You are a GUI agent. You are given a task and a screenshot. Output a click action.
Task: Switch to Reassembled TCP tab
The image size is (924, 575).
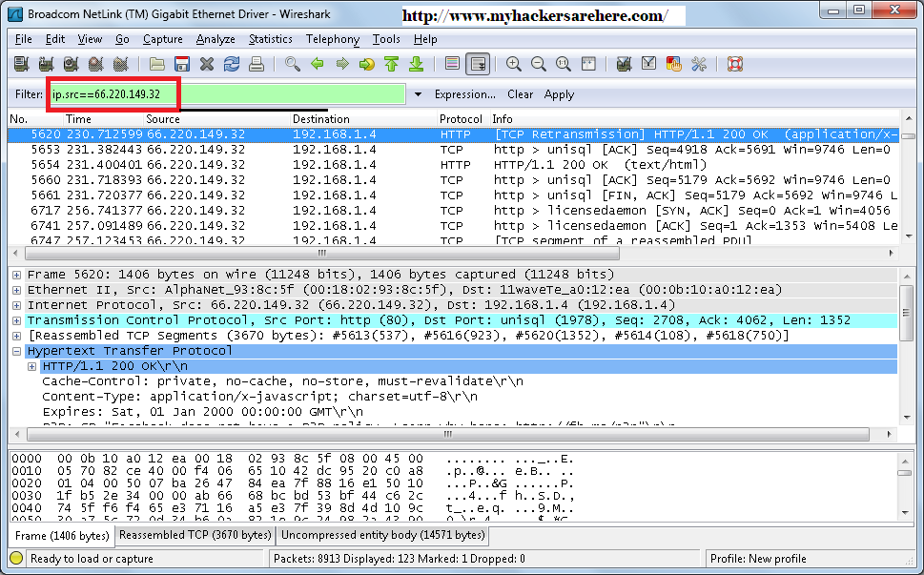(x=195, y=535)
